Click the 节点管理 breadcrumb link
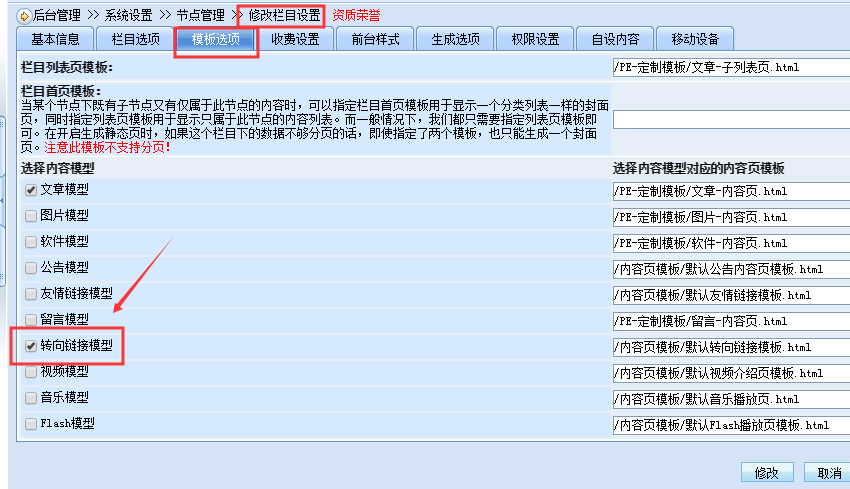The width and height of the screenshot is (850, 489). (x=200, y=15)
